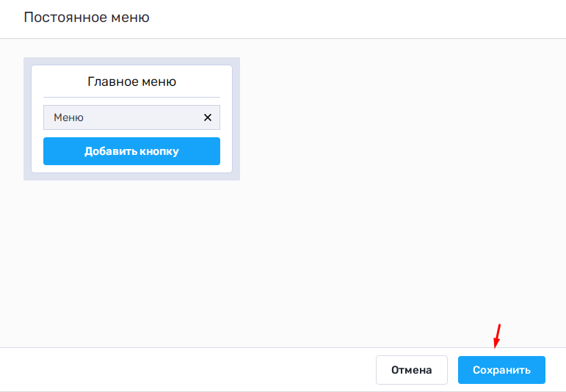
Task: Remove the Меню button with X icon
Action: 207,117
